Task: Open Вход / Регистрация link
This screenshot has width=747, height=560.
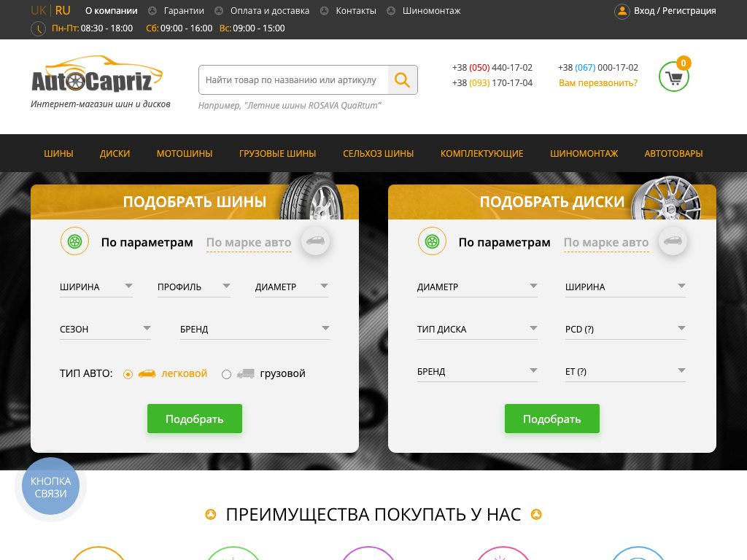Action: [675, 11]
